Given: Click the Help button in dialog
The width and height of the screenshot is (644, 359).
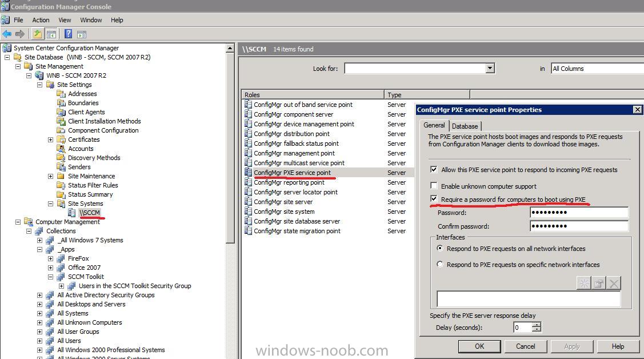Looking at the screenshot, I should (618, 346).
